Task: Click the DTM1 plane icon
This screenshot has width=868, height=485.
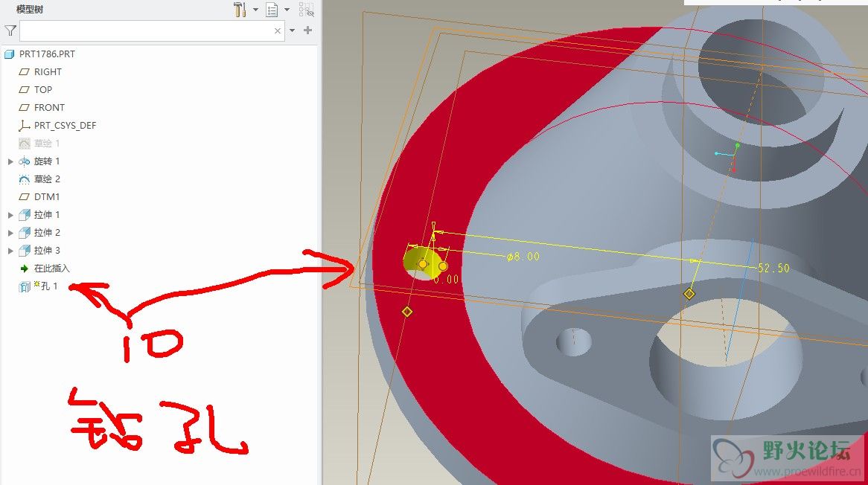Action: 24,197
